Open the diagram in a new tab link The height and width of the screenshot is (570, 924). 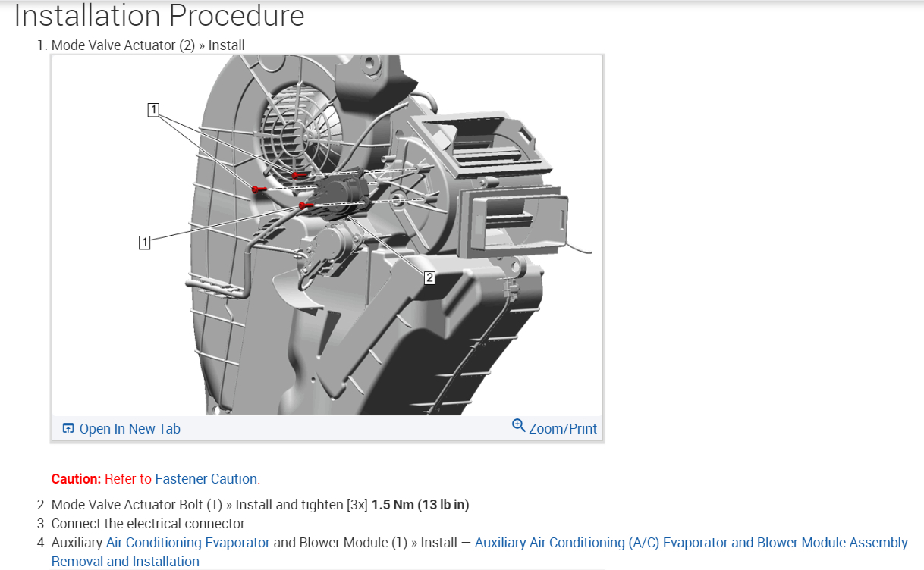click(x=130, y=429)
